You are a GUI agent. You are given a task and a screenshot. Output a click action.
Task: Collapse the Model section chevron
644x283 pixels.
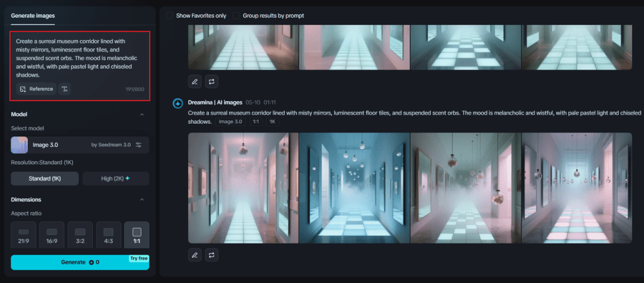click(x=142, y=114)
